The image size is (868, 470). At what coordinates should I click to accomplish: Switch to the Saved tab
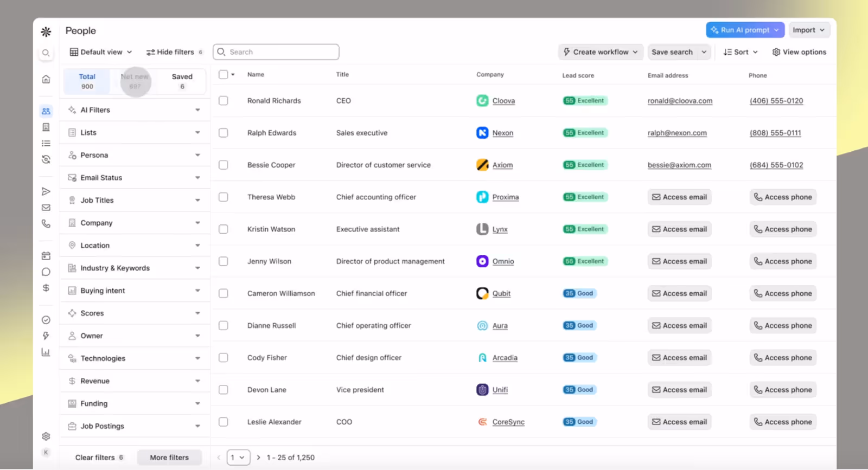[182, 81]
